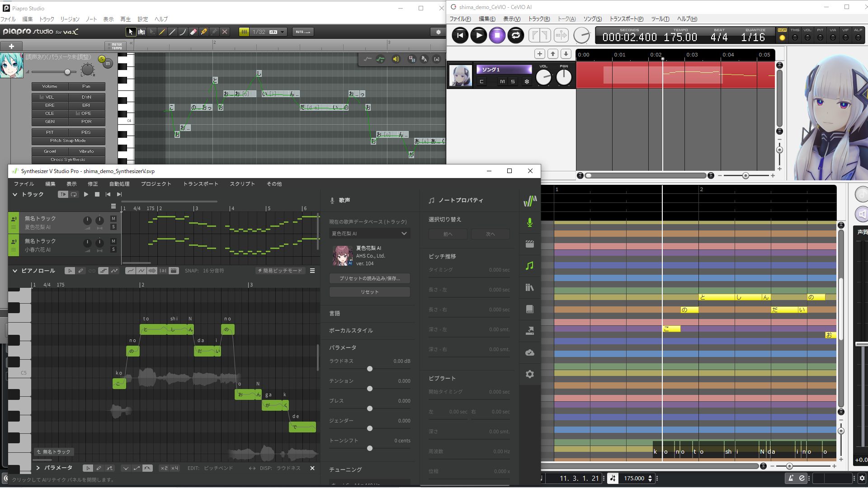Viewport: 868px width, 488px height.
Task: Collapse the ピアノロール section in Synthesizer V
Action: click(15, 271)
